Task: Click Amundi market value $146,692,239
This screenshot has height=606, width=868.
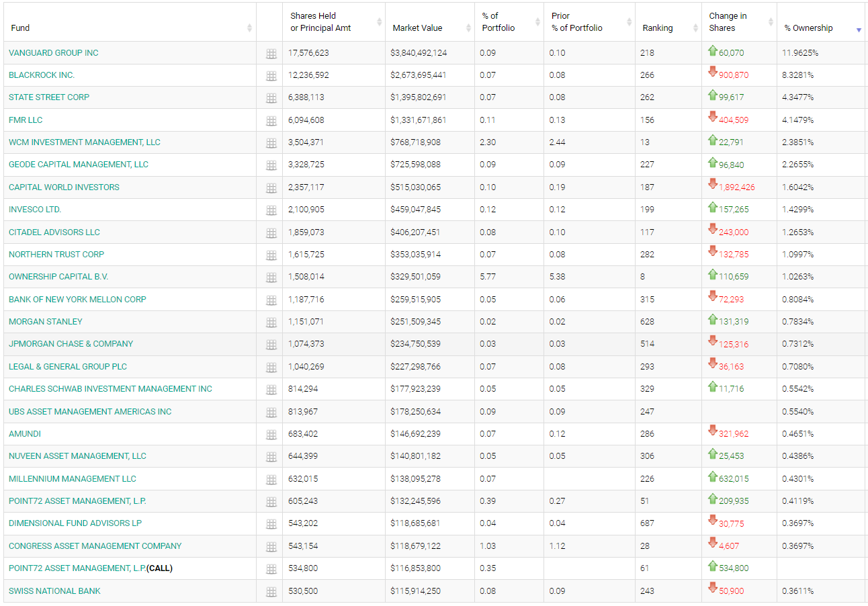Action: (x=416, y=434)
